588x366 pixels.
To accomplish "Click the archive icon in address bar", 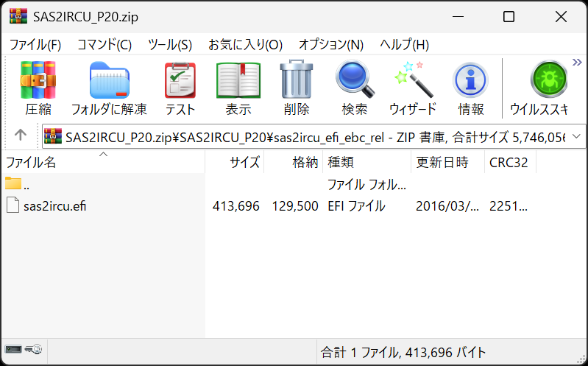I will click(53, 136).
